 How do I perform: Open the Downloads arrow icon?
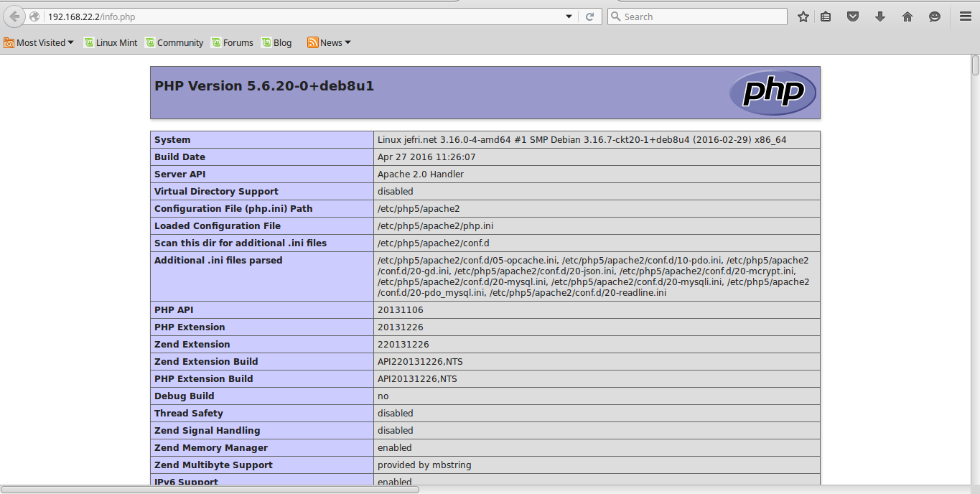tap(880, 17)
